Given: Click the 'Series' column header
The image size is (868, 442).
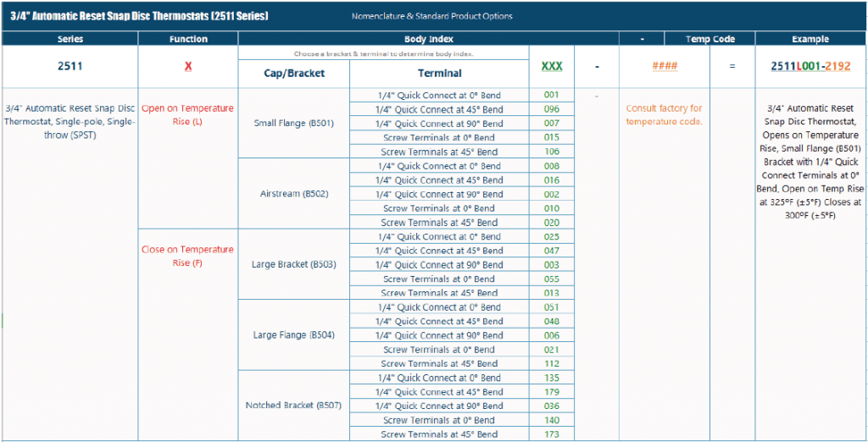Looking at the screenshot, I should tap(70, 39).
